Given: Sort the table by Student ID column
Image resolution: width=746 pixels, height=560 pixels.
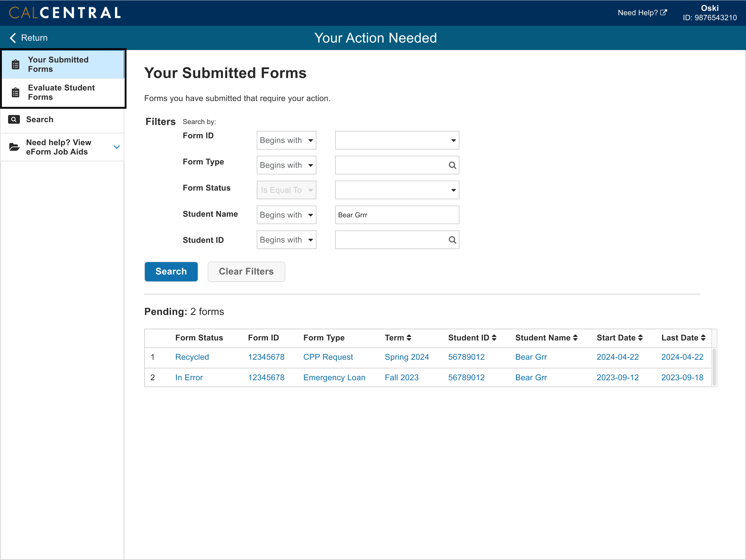Looking at the screenshot, I should tap(494, 338).
